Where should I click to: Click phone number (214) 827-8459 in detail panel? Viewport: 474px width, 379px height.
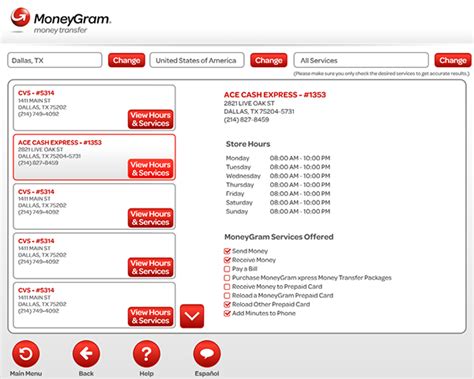246,120
